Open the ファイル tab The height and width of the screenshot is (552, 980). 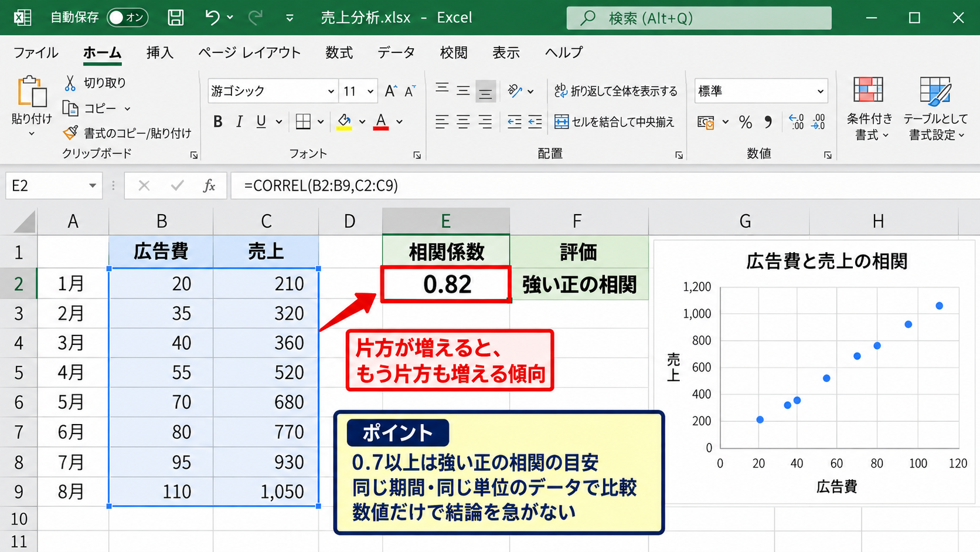(x=36, y=53)
